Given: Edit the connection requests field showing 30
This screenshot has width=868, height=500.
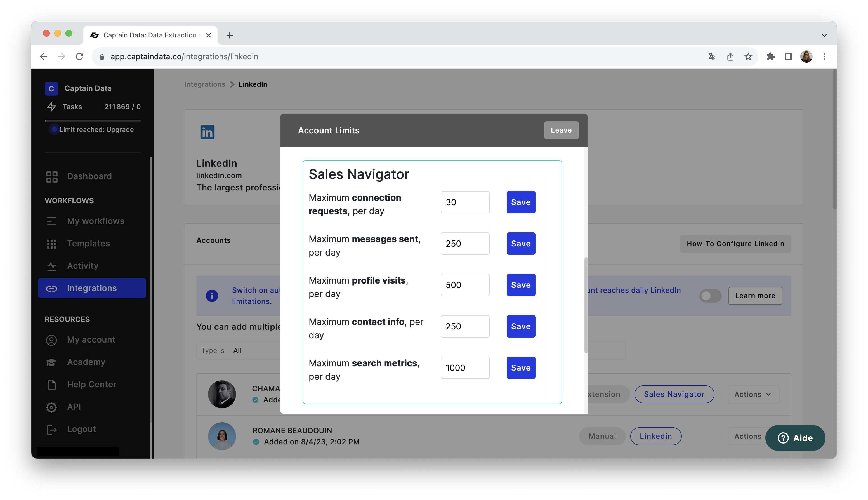Looking at the screenshot, I should tap(465, 202).
